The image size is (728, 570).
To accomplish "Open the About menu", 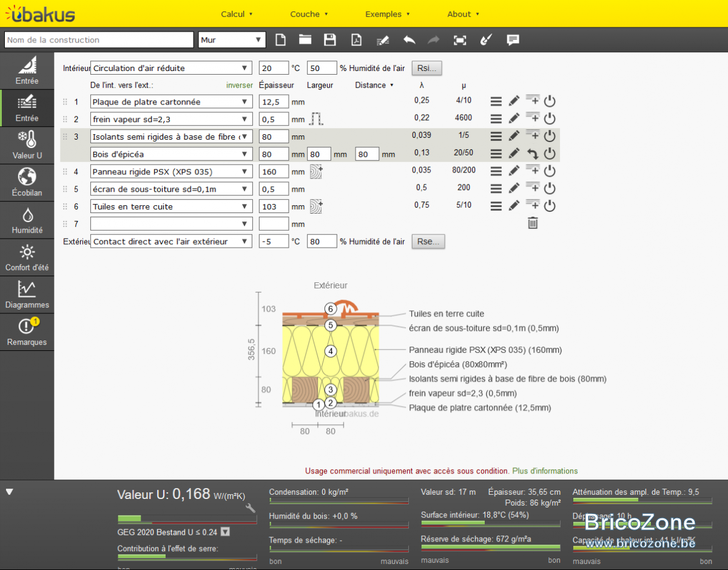I will tap(463, 14).
